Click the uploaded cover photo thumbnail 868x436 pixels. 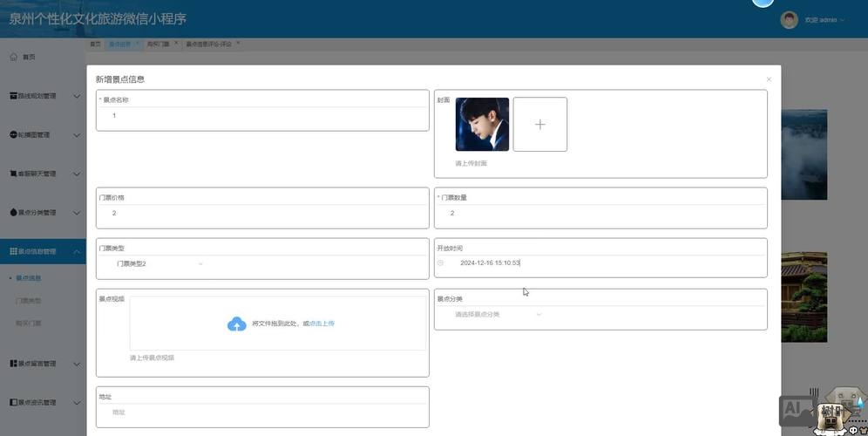click(482, 125)
